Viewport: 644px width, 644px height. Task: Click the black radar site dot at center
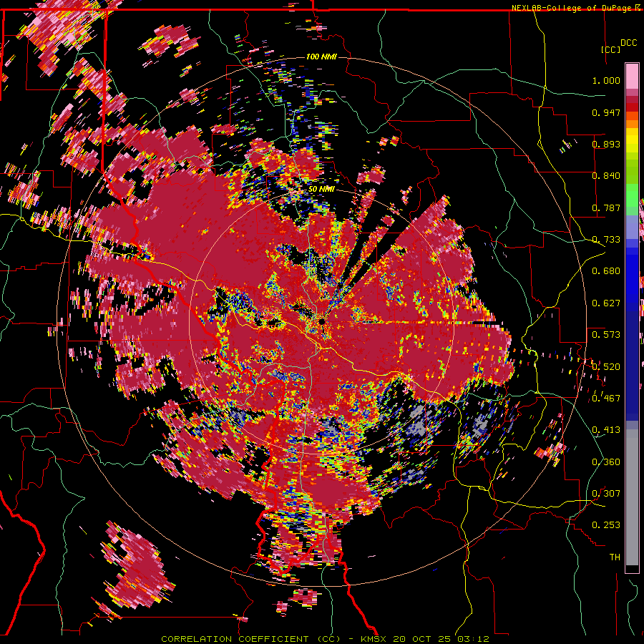[x=323, y=322]
